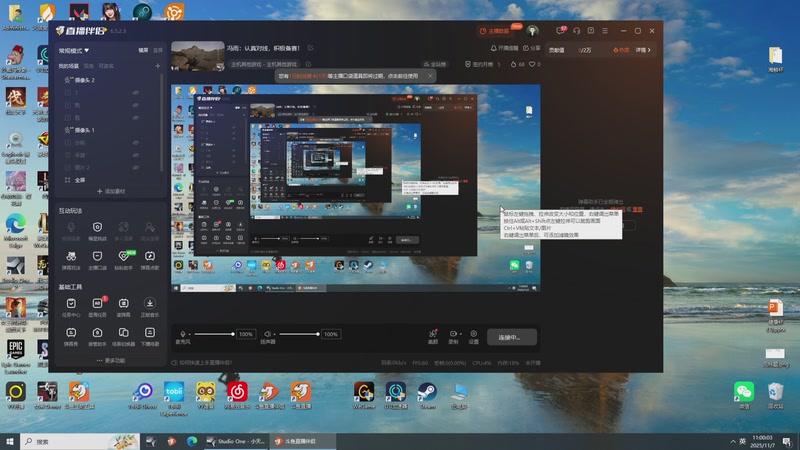Edit the stream title with the pencil icon

pyautogui.click(x=310, y=48)
